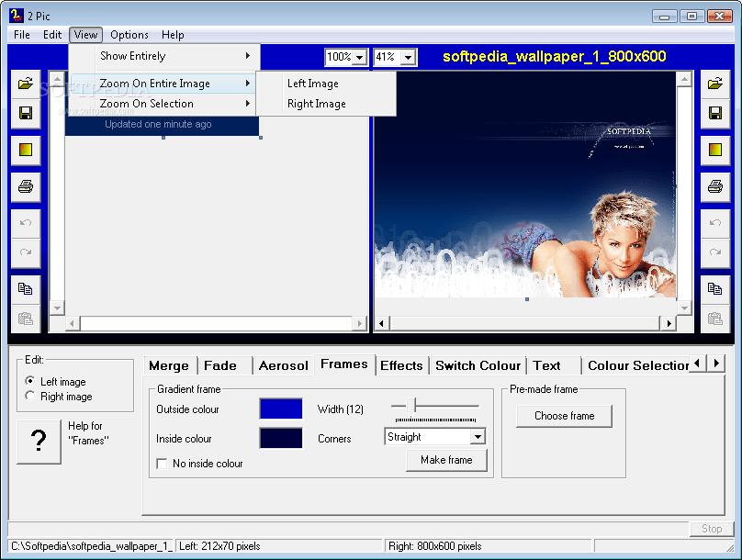Click the right panel gradient colour square icon
Viewport: 742px width, 560px height.
[715, 151]
